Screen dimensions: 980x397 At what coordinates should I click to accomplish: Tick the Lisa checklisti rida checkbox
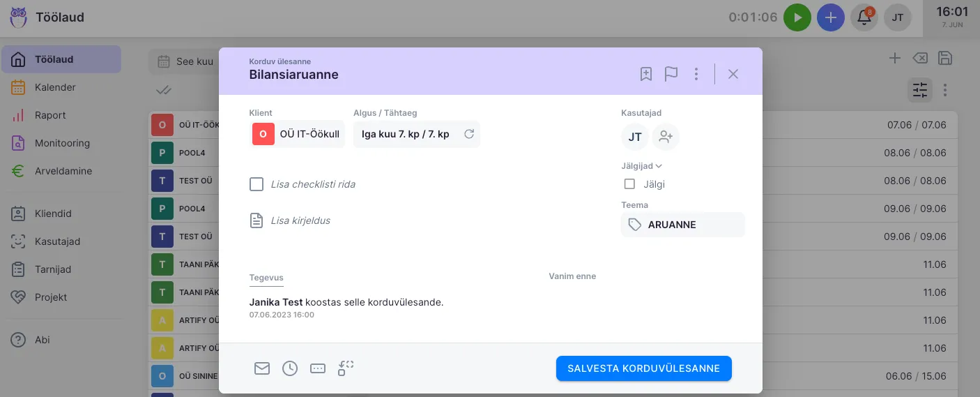[257, 184]
